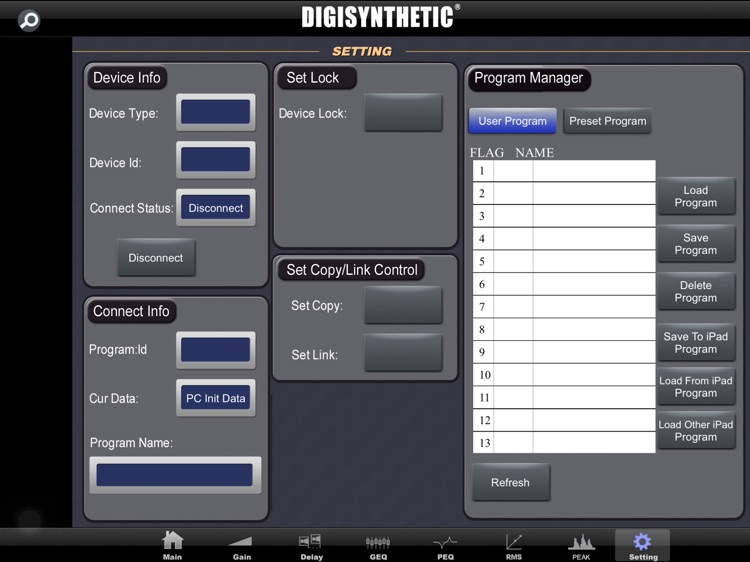Select program row 10
750x562 pixels.
pos(564,375)
